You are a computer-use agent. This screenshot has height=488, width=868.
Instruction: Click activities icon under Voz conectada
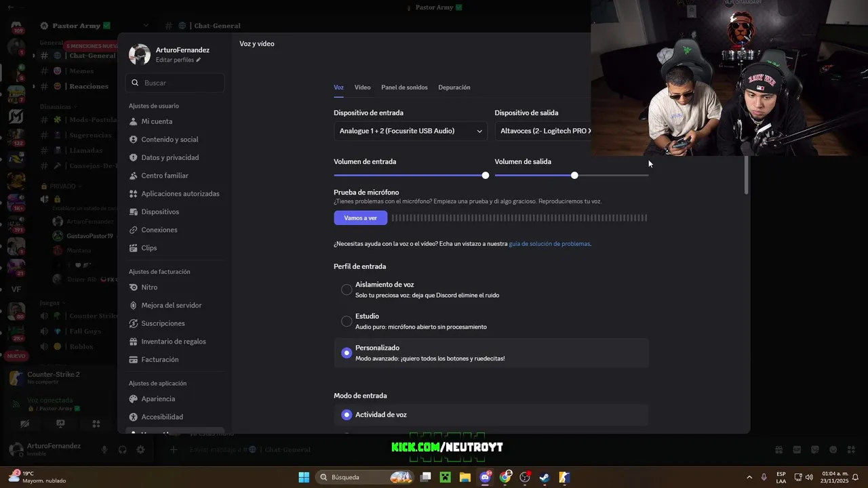96,424
